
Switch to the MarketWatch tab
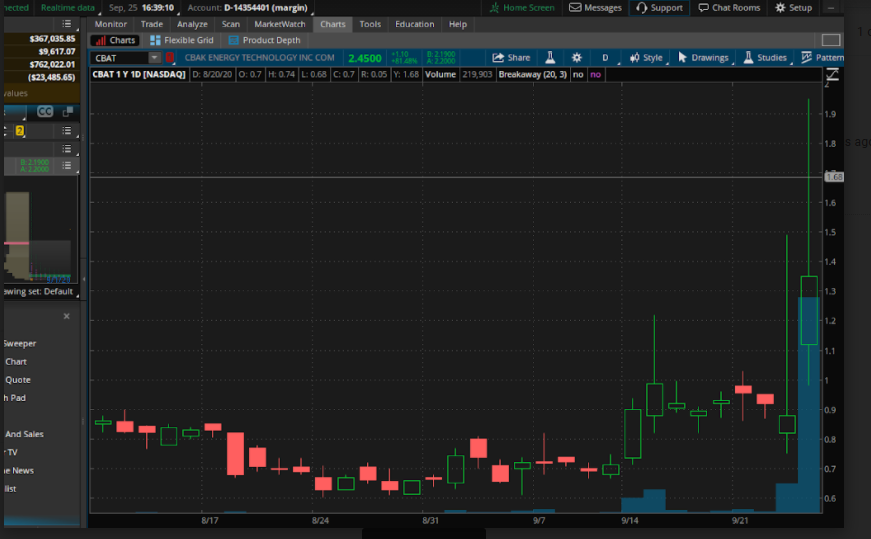pyautogui.click(x=279, y=24)
